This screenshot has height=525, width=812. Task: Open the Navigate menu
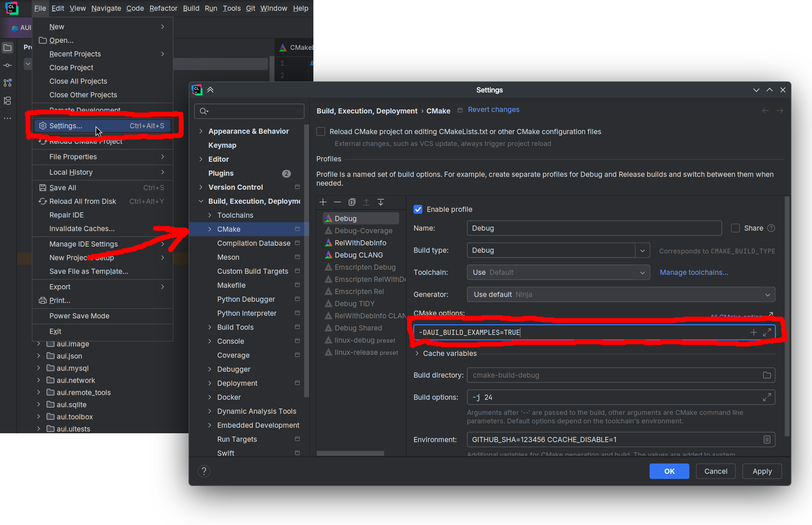[106, 8]
